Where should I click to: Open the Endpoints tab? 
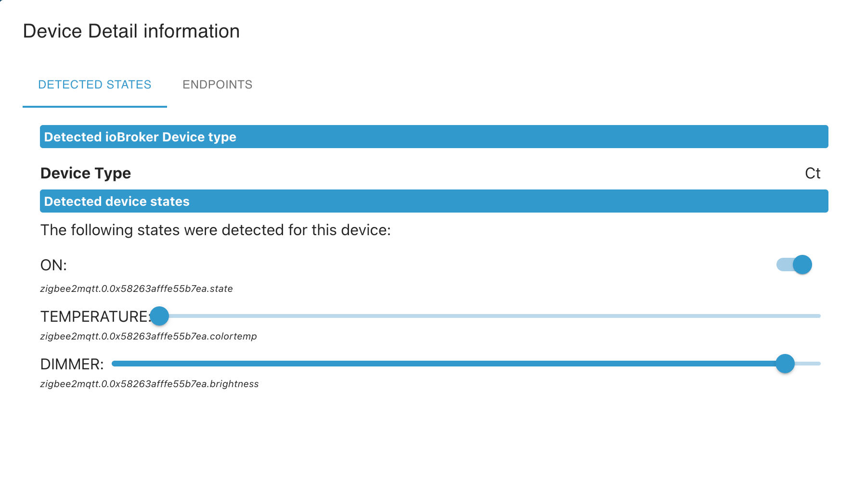click(217, 85)
